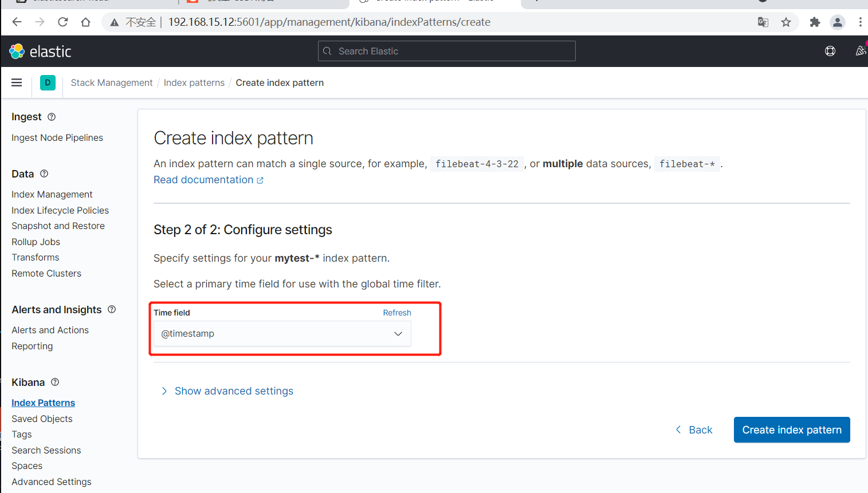Click help icon next to Data

point(44,173)
